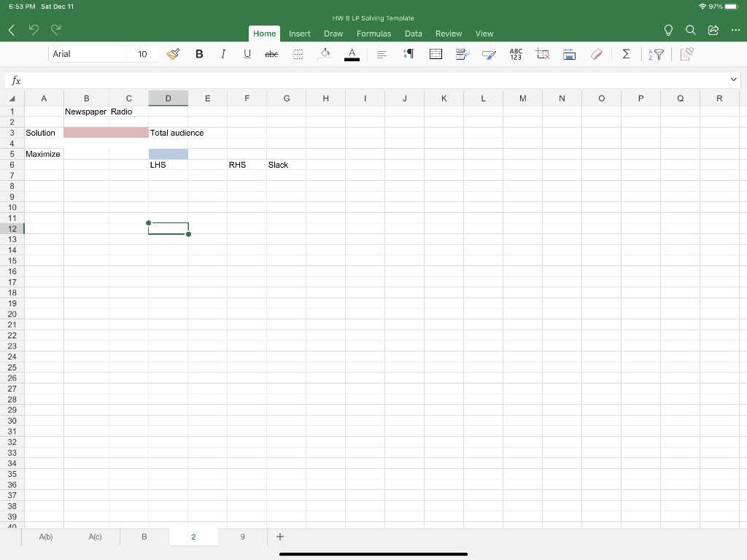Viewport: 747px width, 560px height.
Task: Open the search magnifier
Action: (x=690, y=31)
